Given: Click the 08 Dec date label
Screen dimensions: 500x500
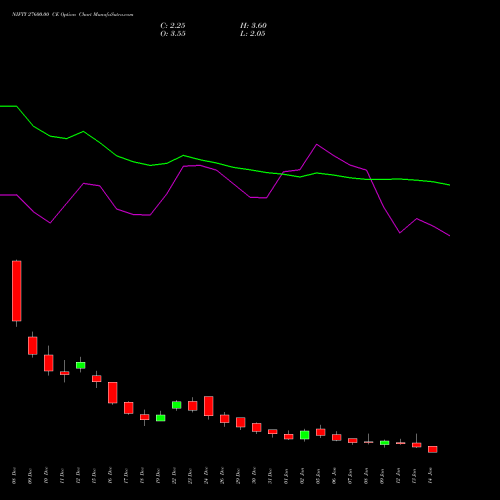Looking at the screenshot, I should point(14,476).
